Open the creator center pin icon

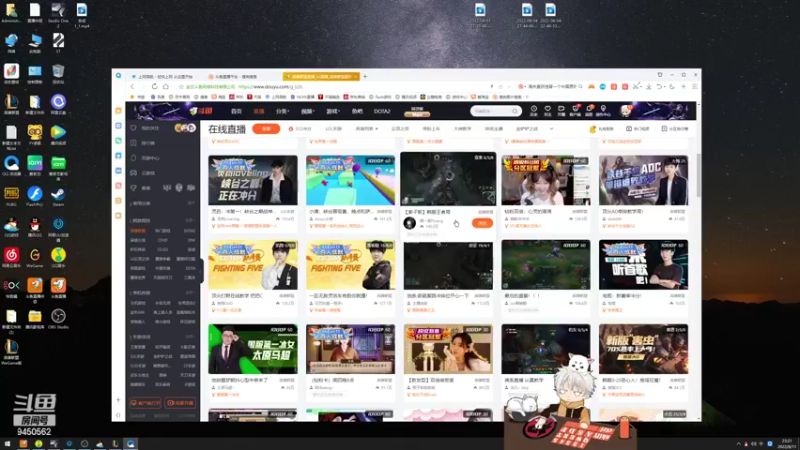point(603,110)
